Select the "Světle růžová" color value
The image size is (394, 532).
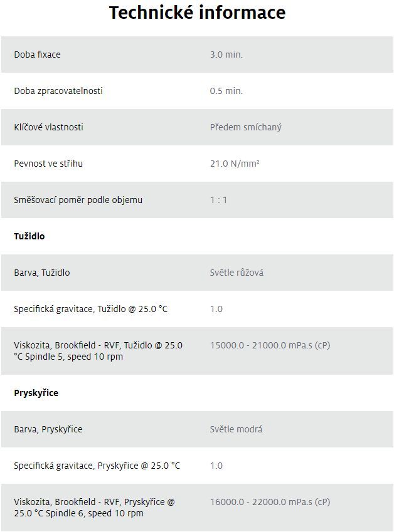tap(237, 273)
